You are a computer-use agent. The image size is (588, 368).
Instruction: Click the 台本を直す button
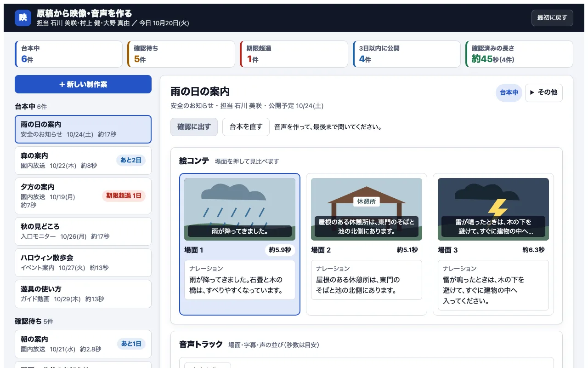246,127
